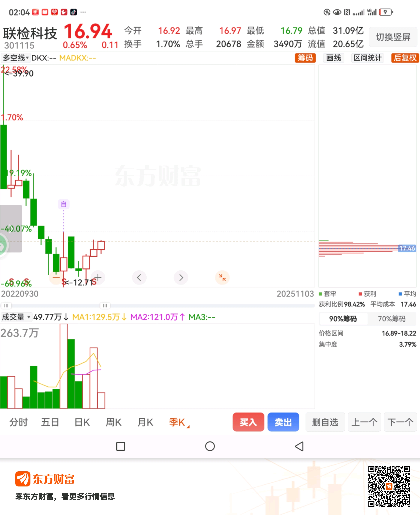Tap the orange collapse arrows icon
Image resolution: width=420 pixels, height=515 pixels.
[x=222, y=277]
